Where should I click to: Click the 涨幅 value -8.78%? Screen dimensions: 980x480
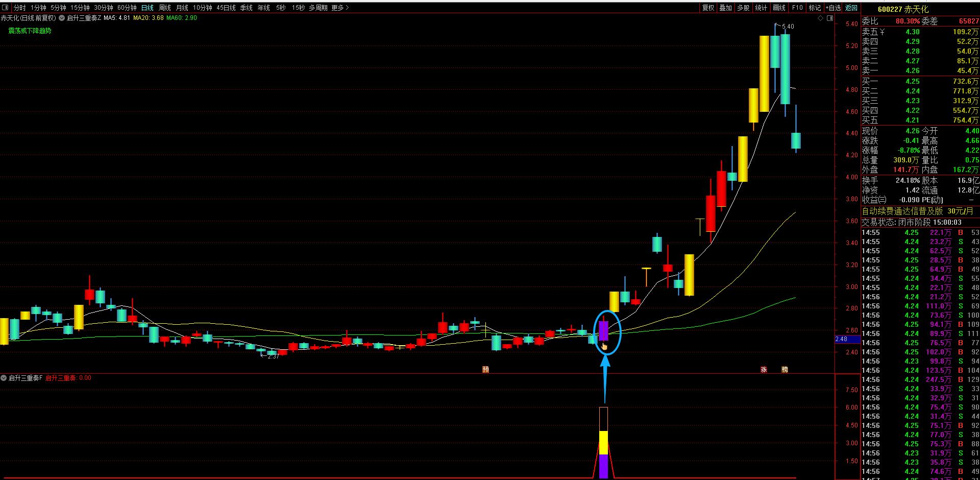point(909,150)
